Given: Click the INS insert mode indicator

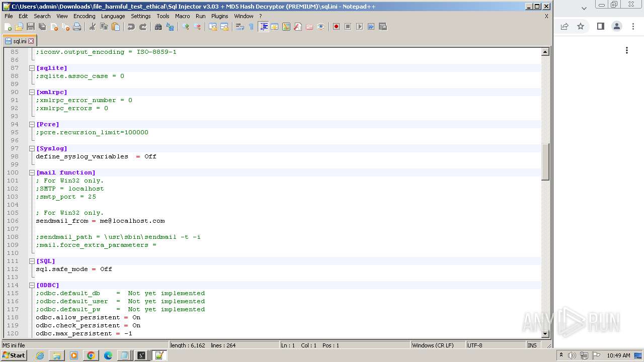Looking at the screenshot, I should (532, 345).
